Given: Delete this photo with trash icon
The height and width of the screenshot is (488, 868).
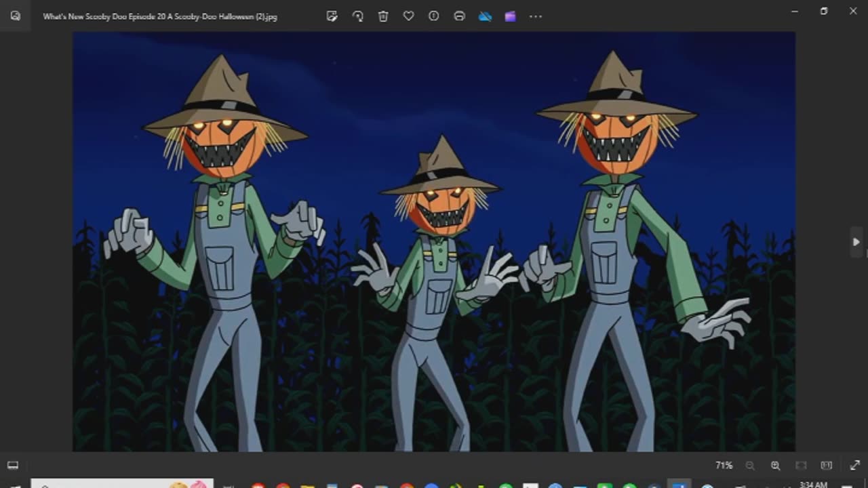Looking at the screenshot, I should click(383, 16).
